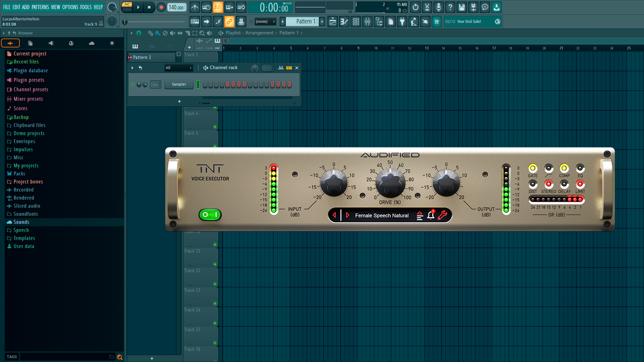Click the tempo tapper icon
Image resolution: width=644 pixels, height=362 pixels.
(413, 21)
